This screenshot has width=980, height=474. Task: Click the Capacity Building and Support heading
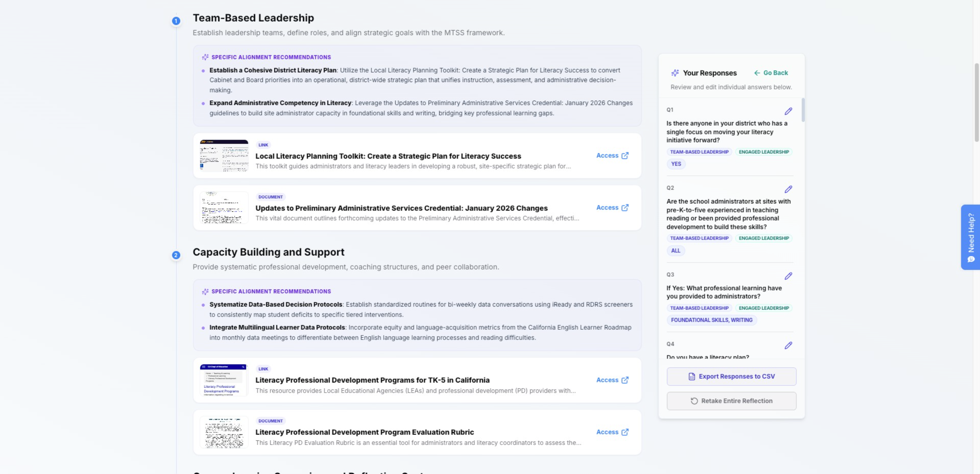tap(268, 252)
